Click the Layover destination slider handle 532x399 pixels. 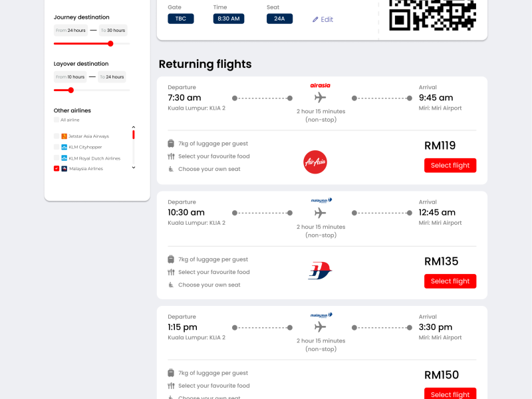(71, 90)
